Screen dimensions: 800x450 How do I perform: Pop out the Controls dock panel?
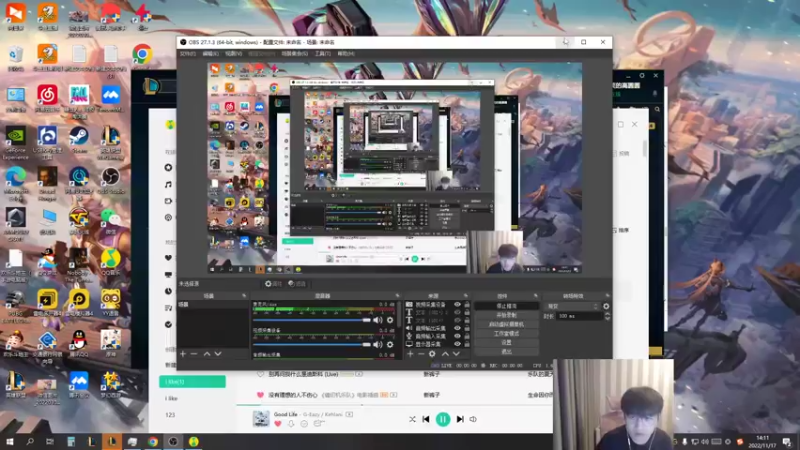pyautogui.click(x=536, y=296)
